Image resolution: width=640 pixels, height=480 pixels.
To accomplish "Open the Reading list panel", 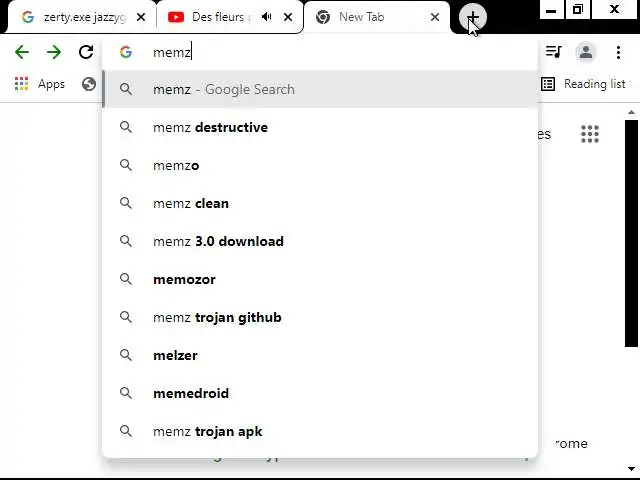I will coord(583,84).
